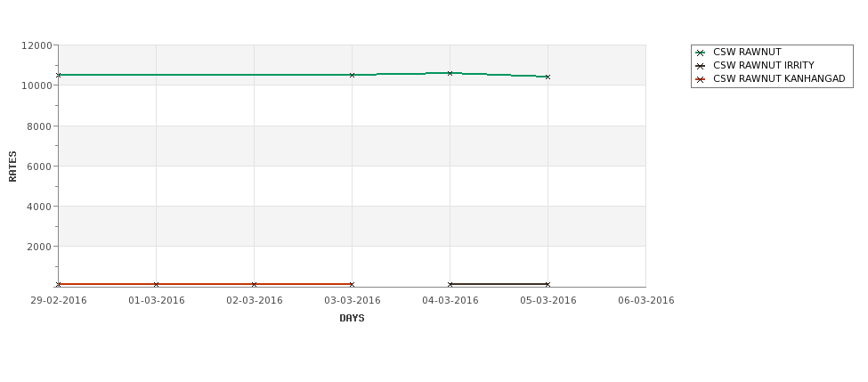Click the 12000 y-axis tick label

pos(37,45)
